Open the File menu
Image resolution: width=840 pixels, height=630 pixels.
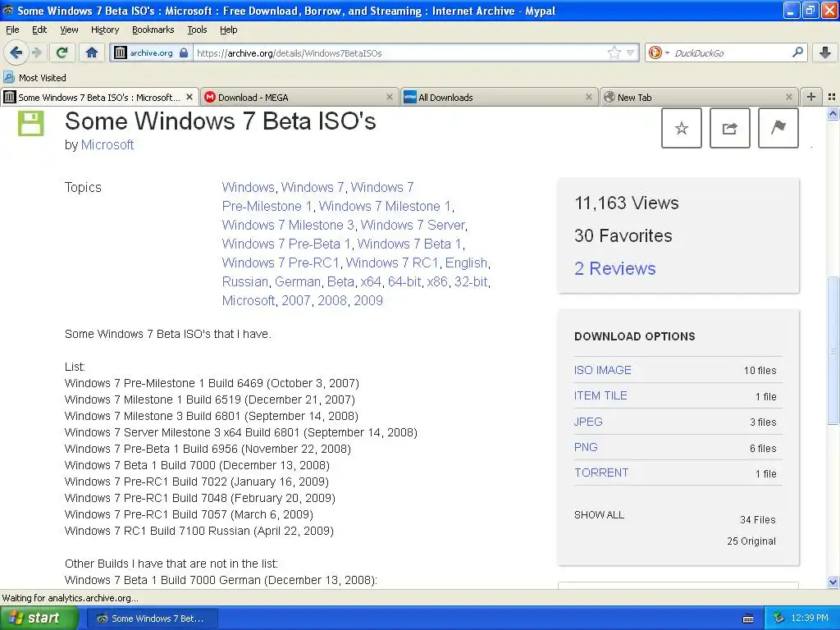12,30
